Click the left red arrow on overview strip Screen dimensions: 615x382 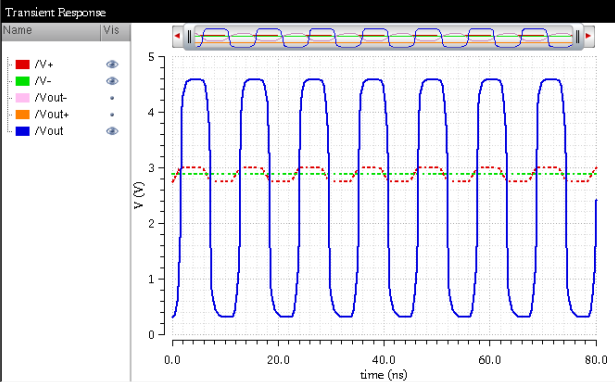pyautogui.click(x=177, y=36)
